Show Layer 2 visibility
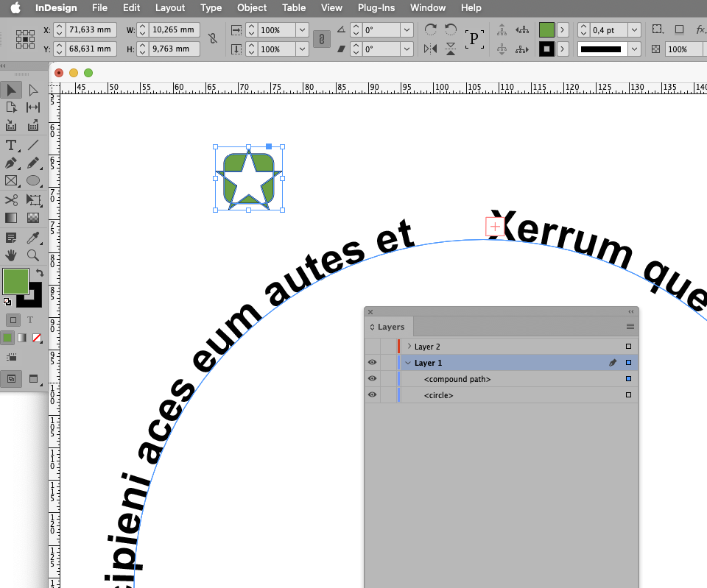Viewport: 707px width, 588px height. (x=372, y=346)
